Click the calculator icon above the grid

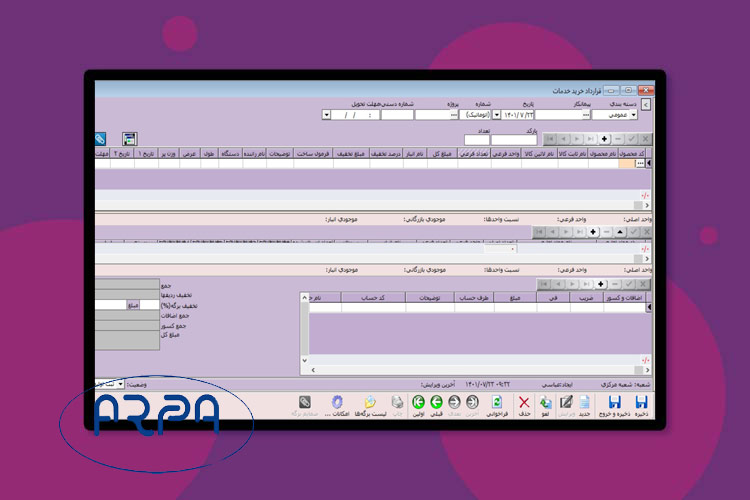click(x=129, y=139)
